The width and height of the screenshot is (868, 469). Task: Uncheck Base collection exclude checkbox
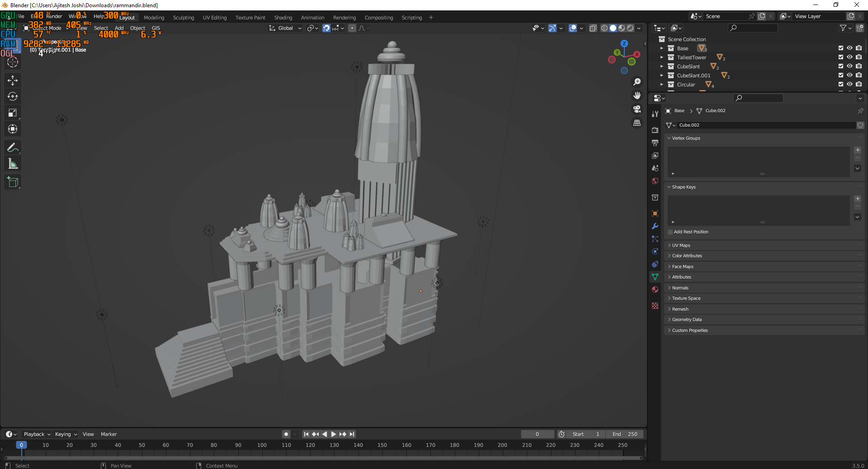[x=841, y=48]
